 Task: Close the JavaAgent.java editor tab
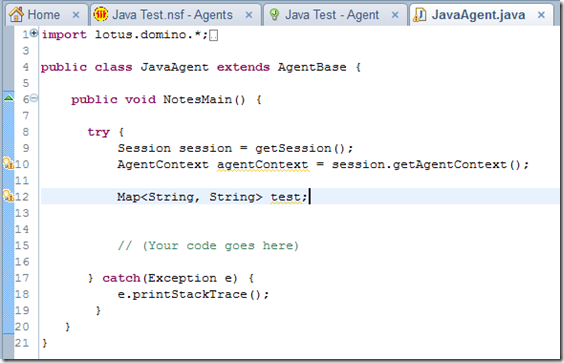click(541, 15)
